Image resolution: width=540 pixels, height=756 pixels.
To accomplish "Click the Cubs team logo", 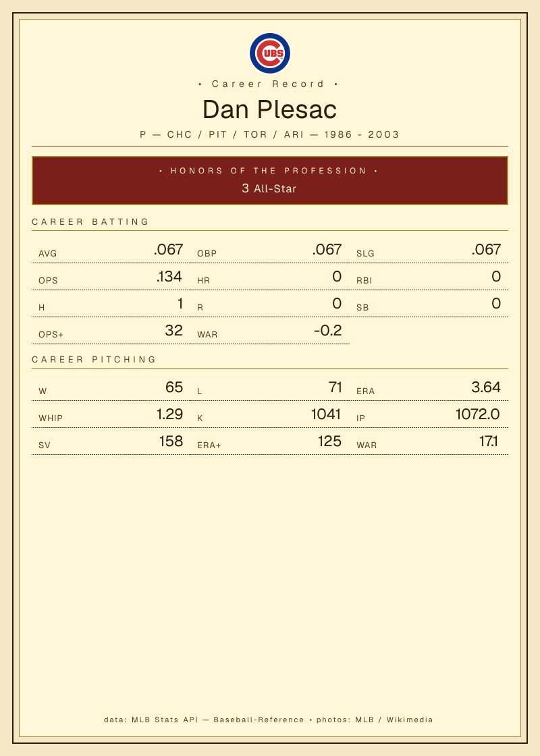I will (270, 53).
